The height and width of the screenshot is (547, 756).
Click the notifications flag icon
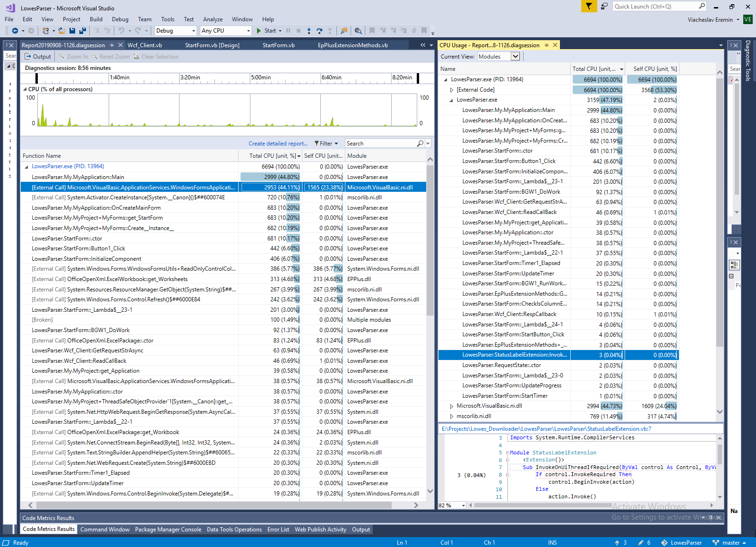pyautogui.click(x=589, y=6)
